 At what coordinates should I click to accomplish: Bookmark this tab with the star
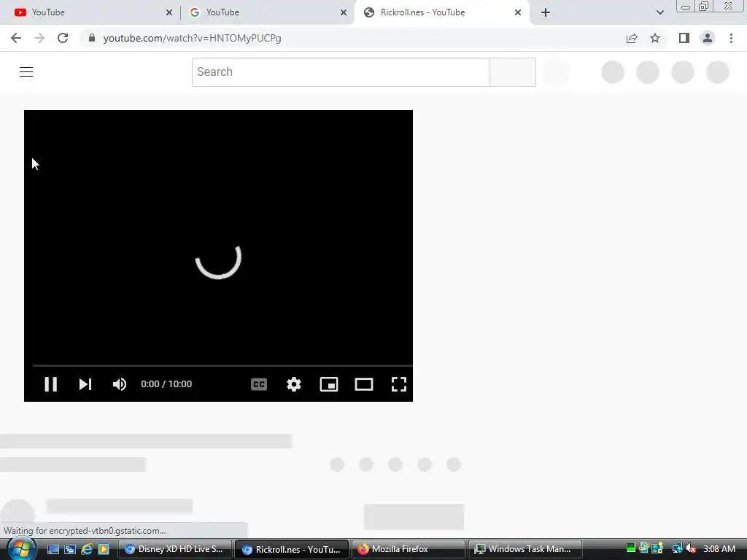point(655,38)
